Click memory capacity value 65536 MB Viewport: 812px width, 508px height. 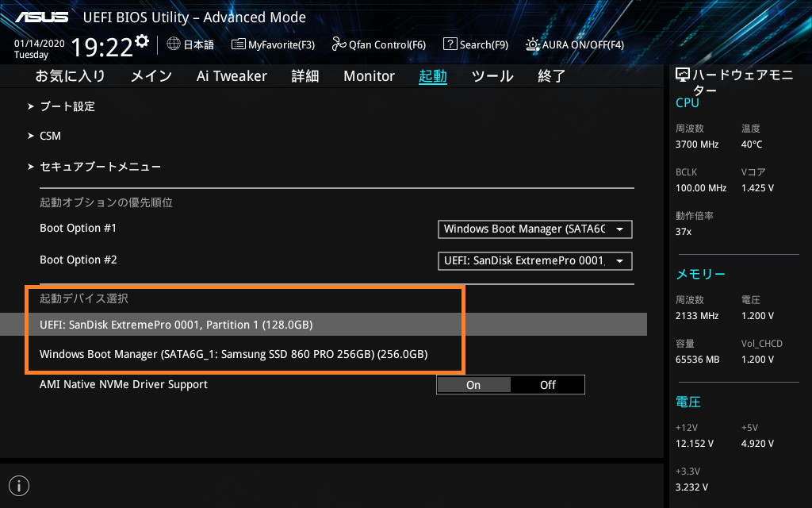click(697, 360)
